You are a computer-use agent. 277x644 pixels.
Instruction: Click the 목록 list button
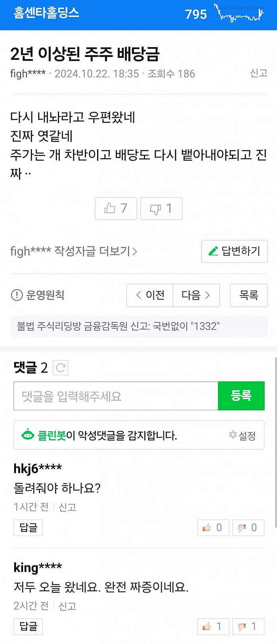[248, 295]
